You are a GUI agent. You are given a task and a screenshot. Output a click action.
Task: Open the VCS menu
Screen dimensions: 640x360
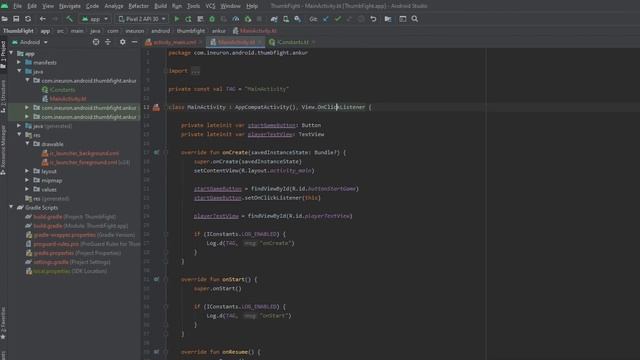210,6
